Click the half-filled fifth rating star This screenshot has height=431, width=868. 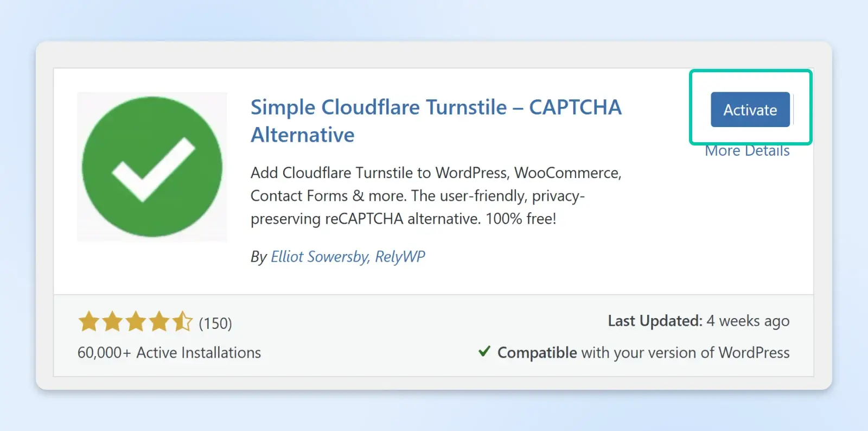pyautogui.click(x=182, y=322)
